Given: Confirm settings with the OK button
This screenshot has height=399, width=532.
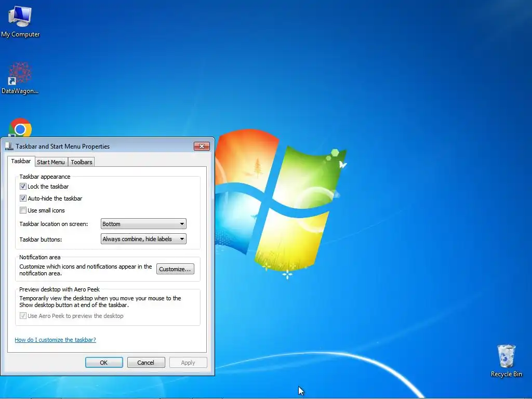Looking at the screenshot, I should point(104,362).
